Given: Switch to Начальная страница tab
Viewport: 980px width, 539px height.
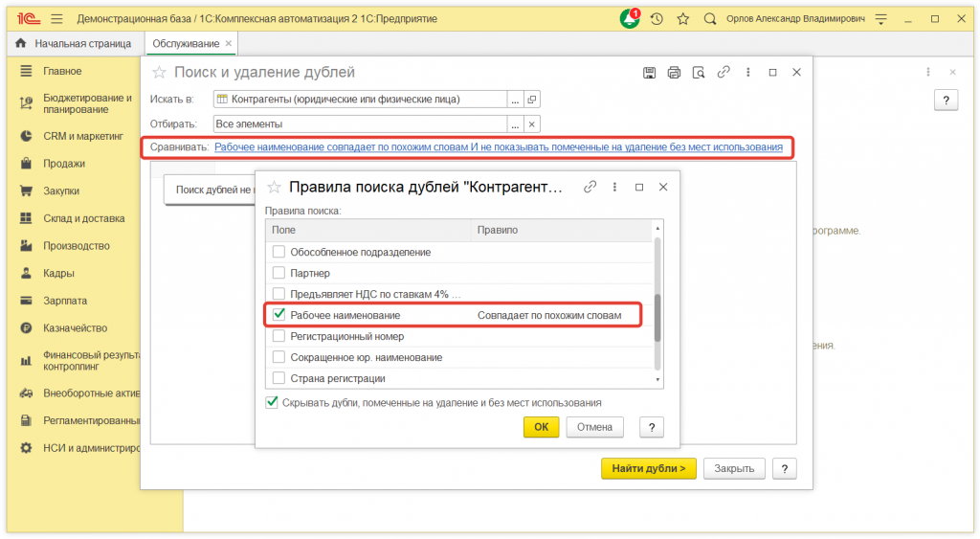Looking at the screenshot, I should [x=74, y=44].
